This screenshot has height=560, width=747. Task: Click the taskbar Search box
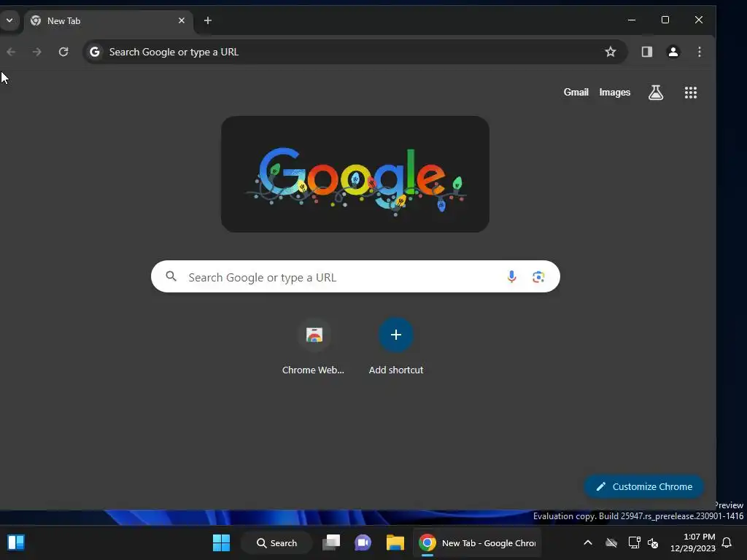[x=276, y=542]
